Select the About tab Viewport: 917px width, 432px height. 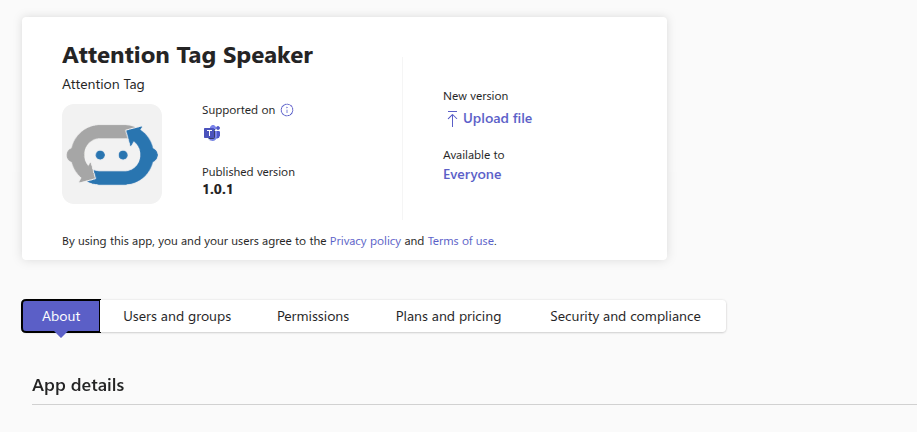pos(61,316)
